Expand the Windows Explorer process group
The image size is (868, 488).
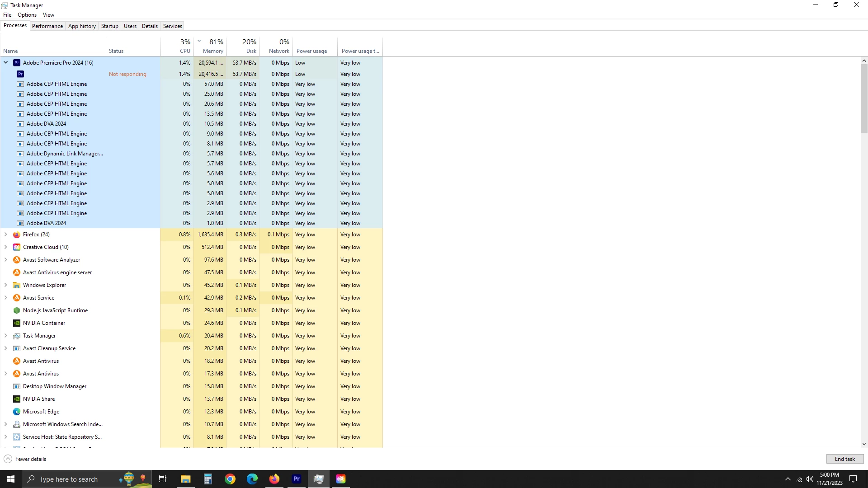[6, 285]
